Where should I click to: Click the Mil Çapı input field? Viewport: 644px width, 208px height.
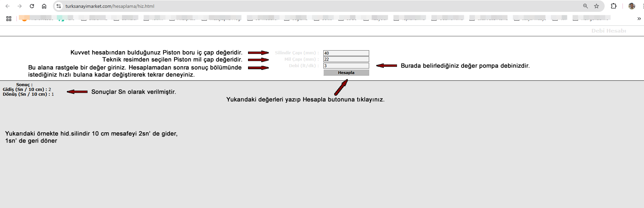point(346,59)
